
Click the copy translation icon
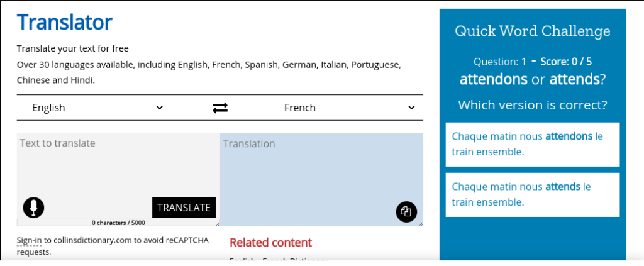tap(406, 212)
